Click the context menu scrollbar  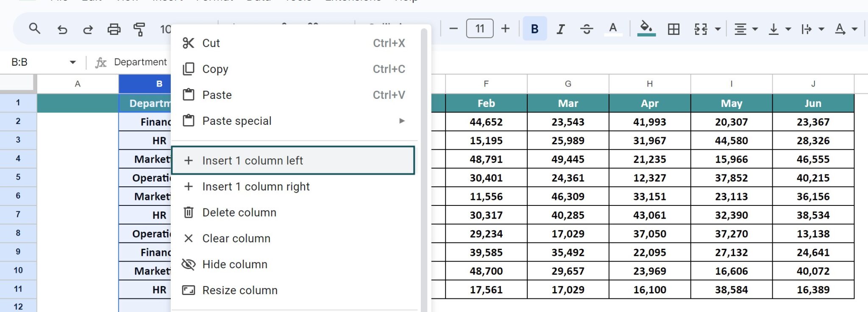pos(424,170)
